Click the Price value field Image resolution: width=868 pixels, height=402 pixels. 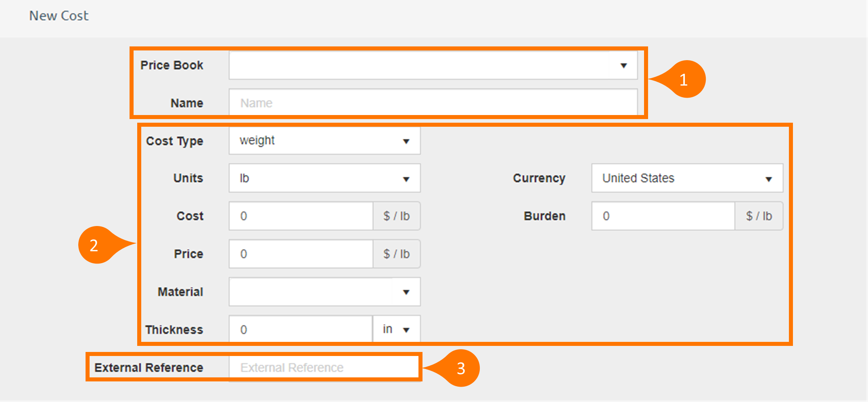[x=301, y=254]
